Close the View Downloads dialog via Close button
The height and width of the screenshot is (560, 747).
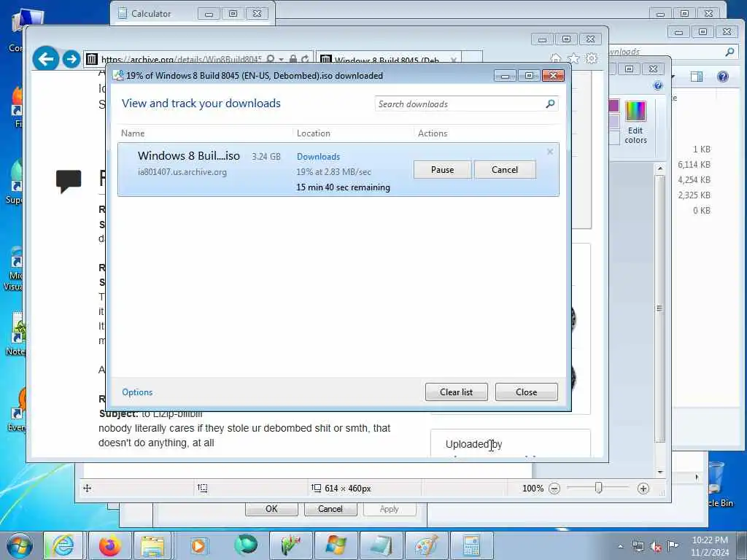pyautogui.click(x=526, y=392)
